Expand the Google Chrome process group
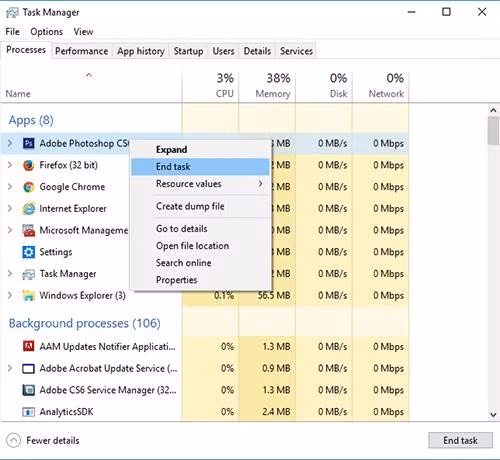500x460 pixels. pyautogui.click(x=10, y=187)
